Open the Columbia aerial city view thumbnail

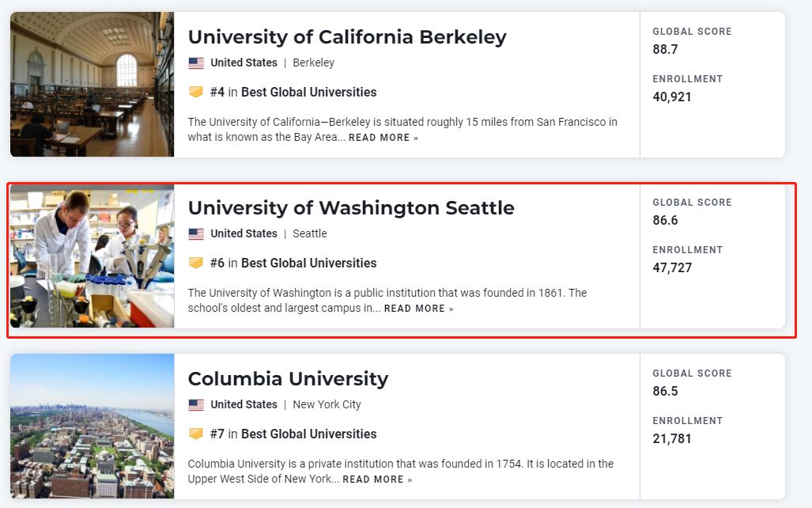(x=93, y=426)
